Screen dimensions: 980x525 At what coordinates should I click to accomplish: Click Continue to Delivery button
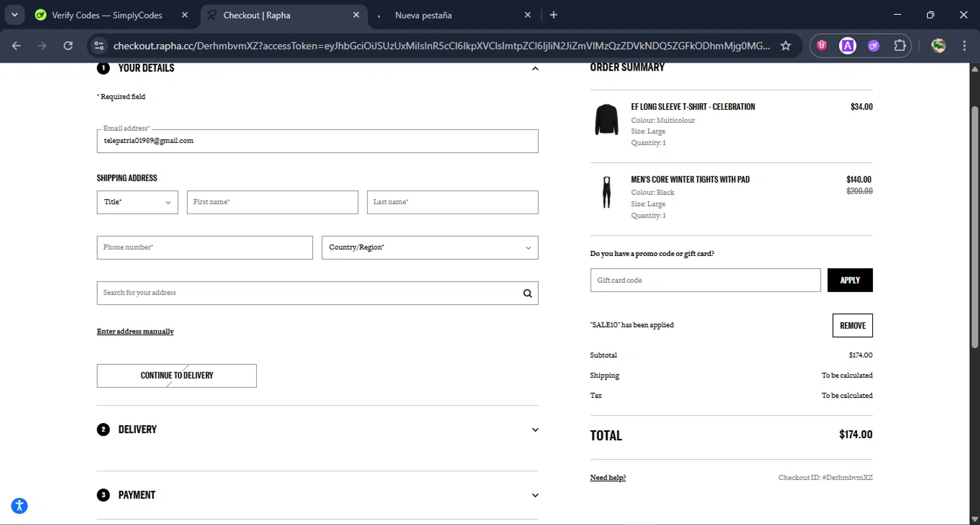pos(176,375)
